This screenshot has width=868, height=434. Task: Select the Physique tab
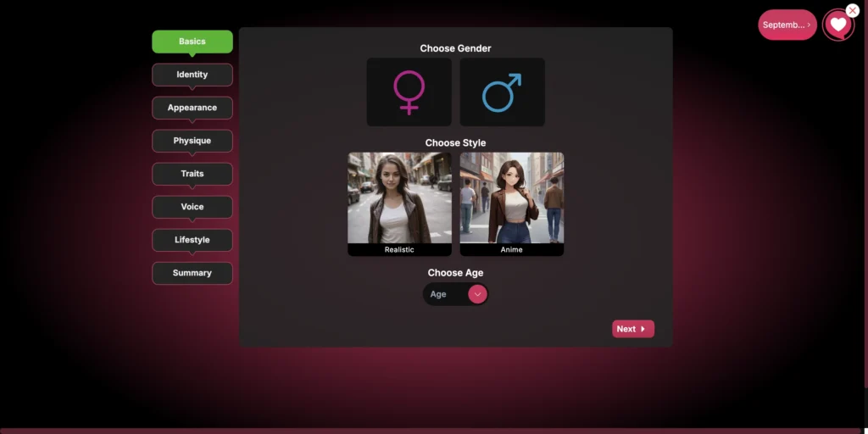point(192,141)
